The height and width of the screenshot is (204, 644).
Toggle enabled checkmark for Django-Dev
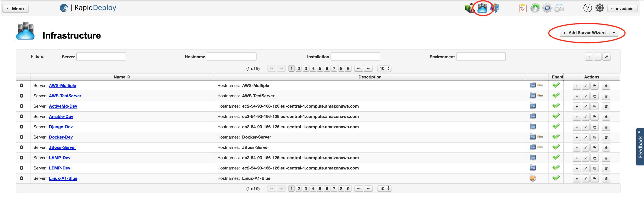[x=556, y=127]
